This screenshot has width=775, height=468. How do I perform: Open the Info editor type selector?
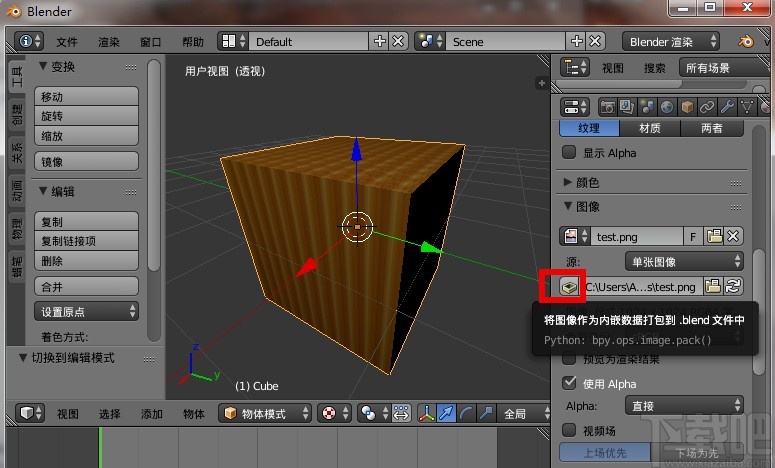coord(29,41)
